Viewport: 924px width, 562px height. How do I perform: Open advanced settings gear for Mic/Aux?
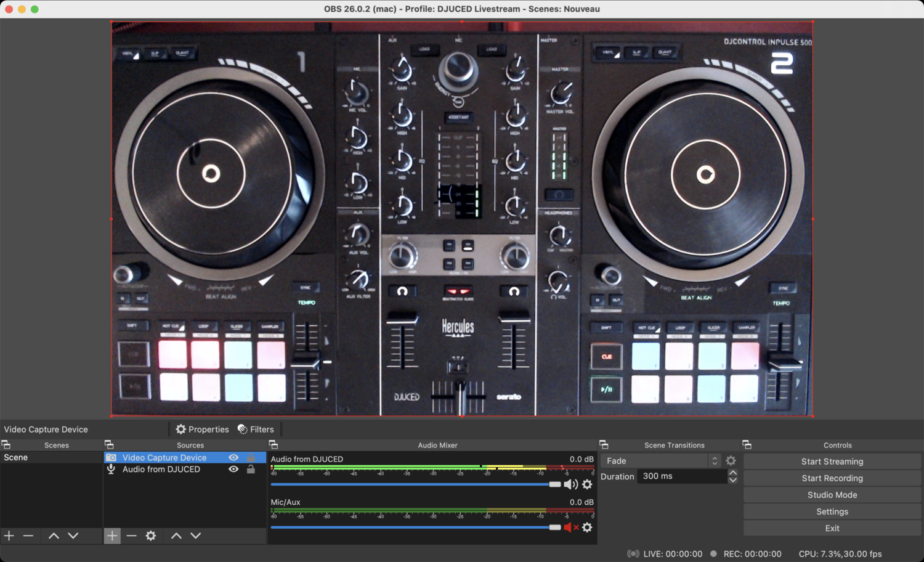(586, 527)
